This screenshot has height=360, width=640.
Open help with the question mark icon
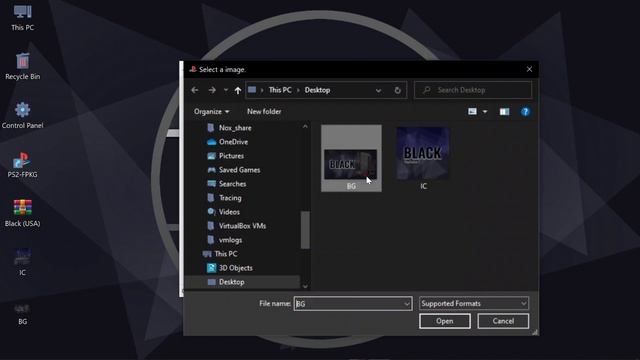525,111
